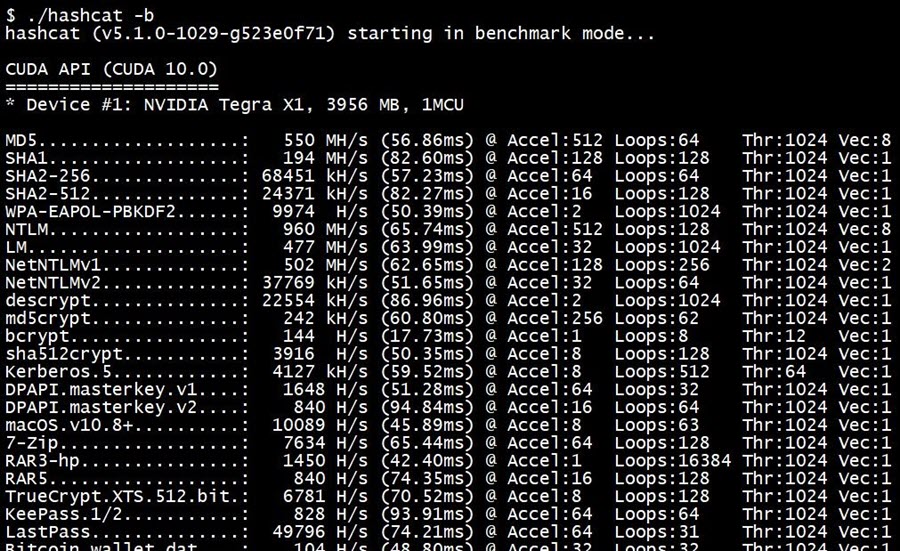Click the NVIDIA Tegra X1 device line
Viewport: 900px width, 551px height.
(x=234, y=105)
